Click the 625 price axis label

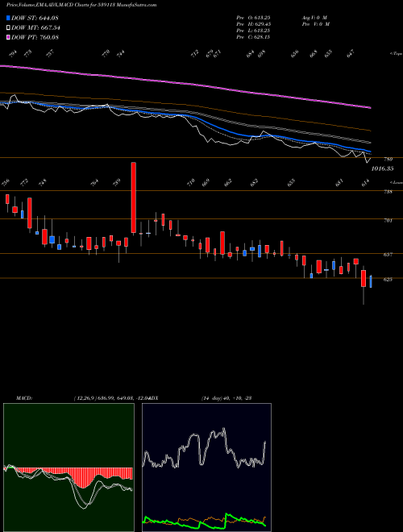tap(388, 280)
